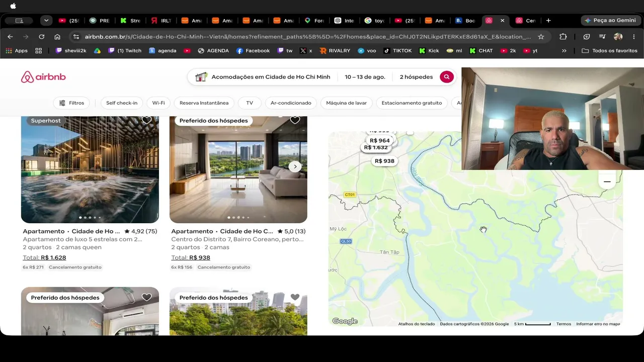
Task: Change the dates 10 – 13 de ago.
Action: coord(365,77)
